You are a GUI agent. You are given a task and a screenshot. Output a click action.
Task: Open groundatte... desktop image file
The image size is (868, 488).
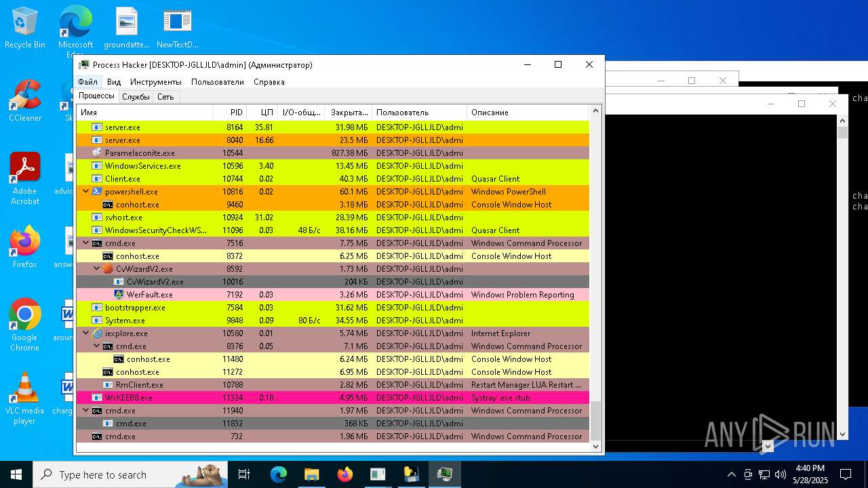pyautogui.click(x=127, y=28)
